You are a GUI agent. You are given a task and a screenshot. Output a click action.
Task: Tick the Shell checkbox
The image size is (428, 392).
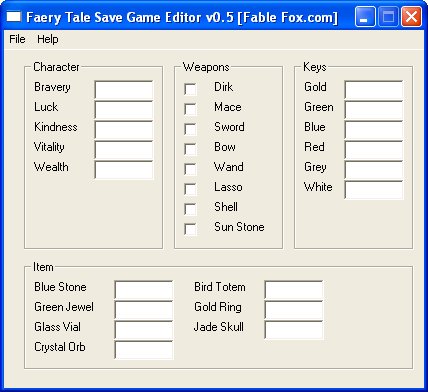click(x=190, y=209)
